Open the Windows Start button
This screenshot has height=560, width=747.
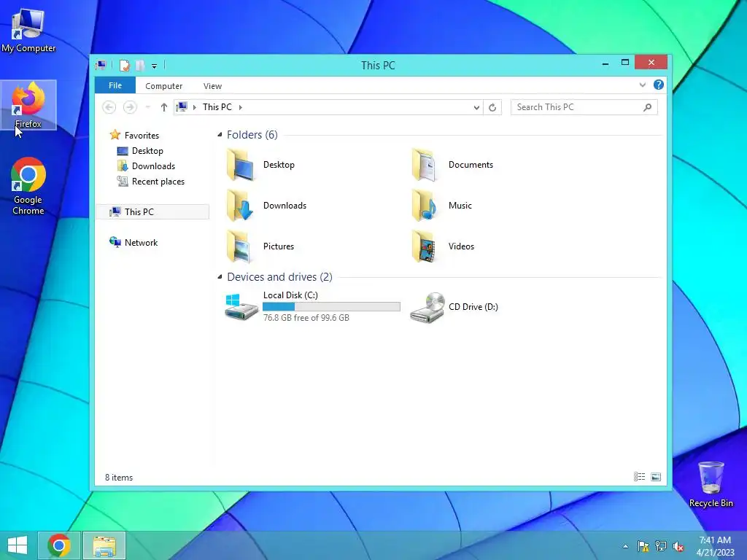click(18, 545)
